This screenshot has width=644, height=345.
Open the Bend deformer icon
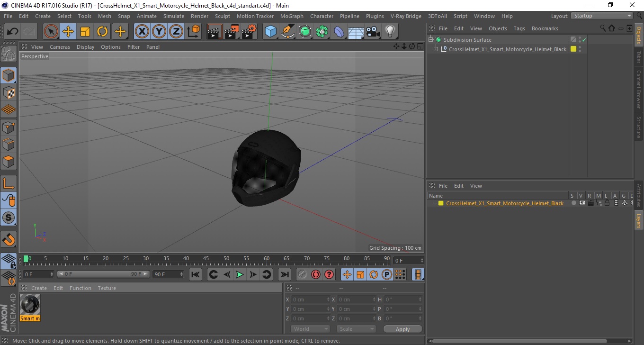point(339,32)
